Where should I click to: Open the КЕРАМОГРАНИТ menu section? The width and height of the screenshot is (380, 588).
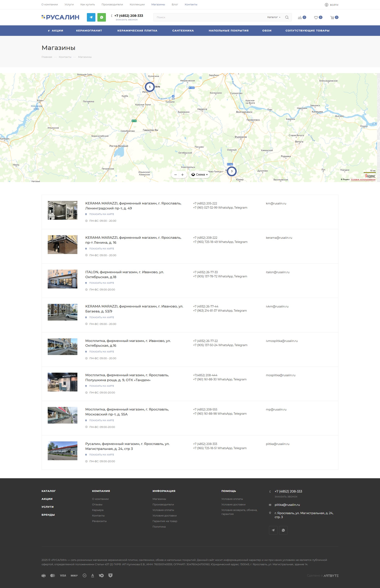coord(89,31)
